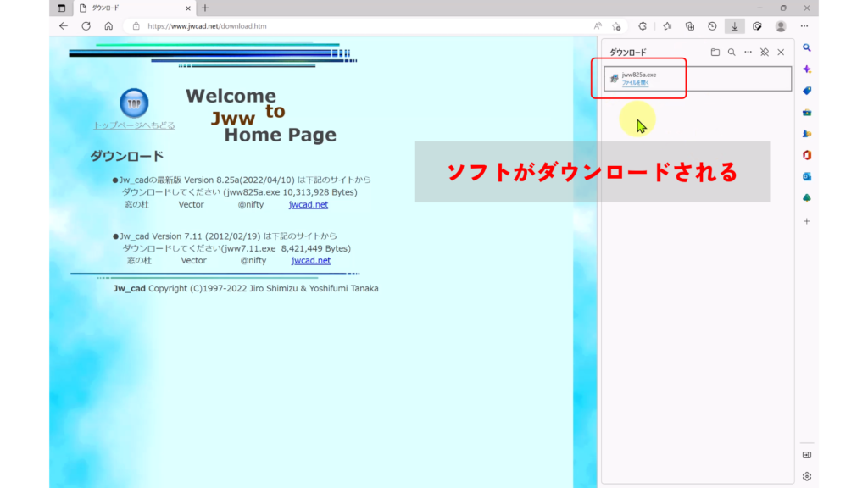Open the sidebar Games icon

(x=807, y=134)
